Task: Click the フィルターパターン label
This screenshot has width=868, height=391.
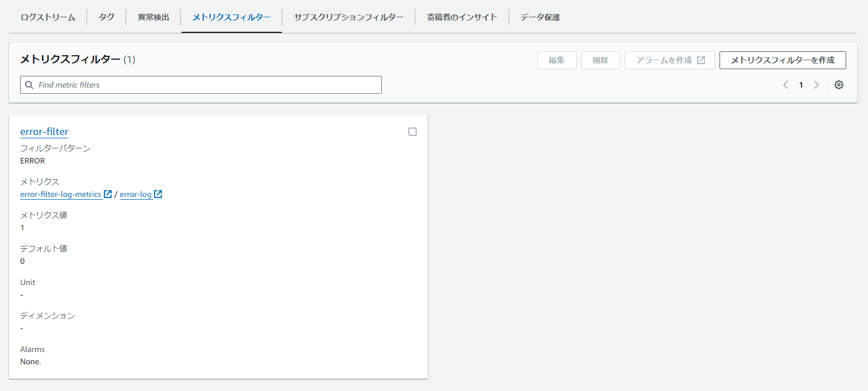Action: click(55, 148)
